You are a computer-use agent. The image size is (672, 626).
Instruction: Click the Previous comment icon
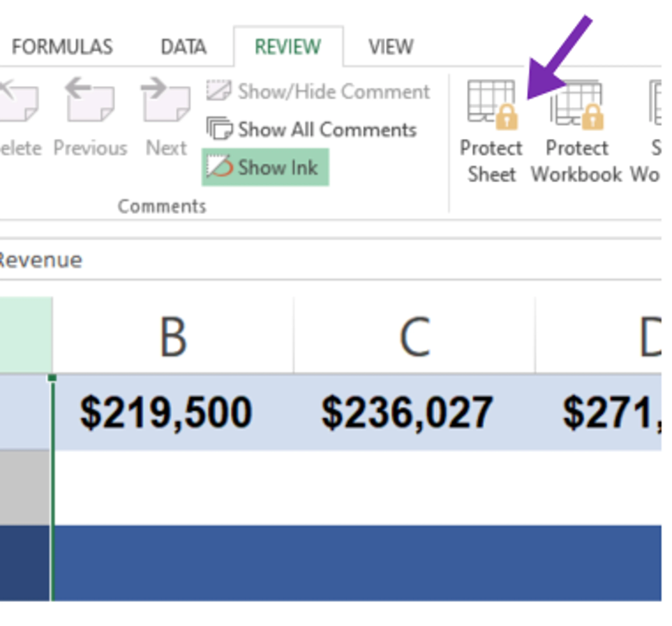pos(90,100)
